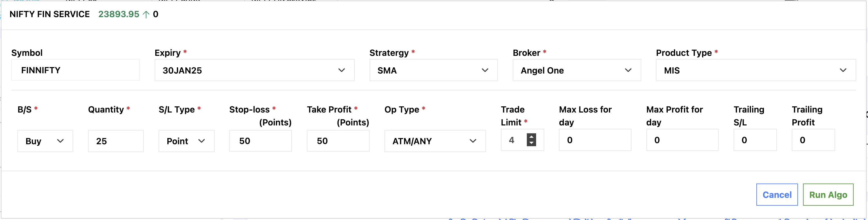Click the Take Profit points field

tap(338, 141)
